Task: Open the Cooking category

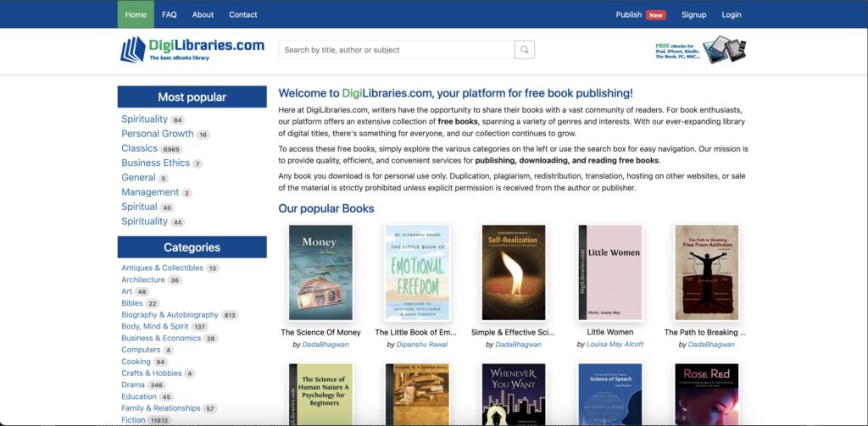Action: tap(136, 362)
